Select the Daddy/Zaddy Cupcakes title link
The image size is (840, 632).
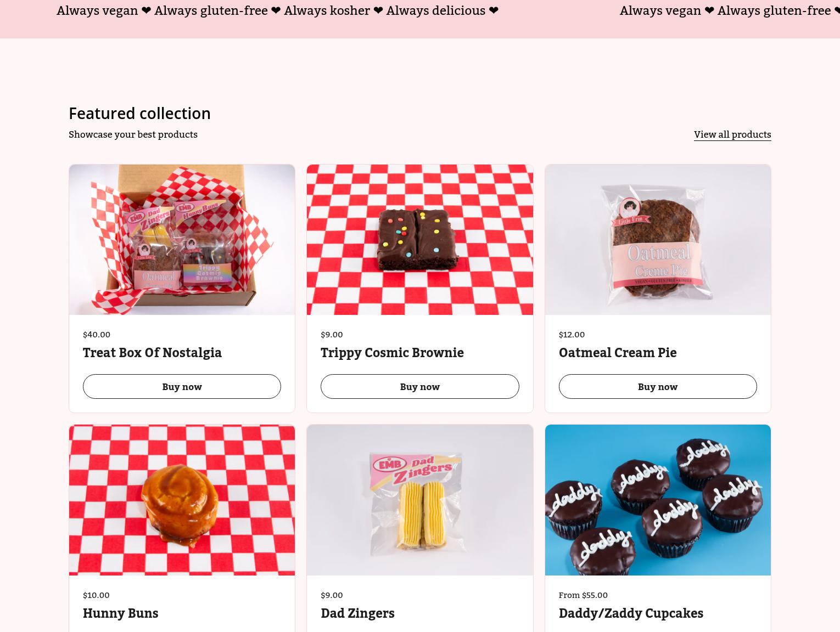631,613
